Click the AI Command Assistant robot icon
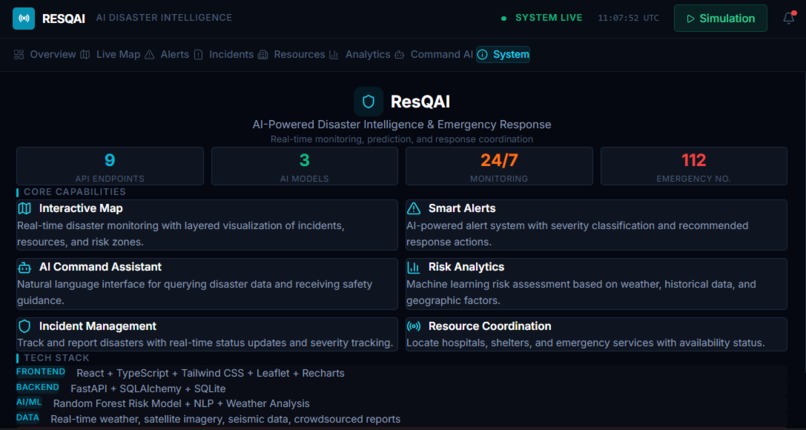 coord(25,268)
